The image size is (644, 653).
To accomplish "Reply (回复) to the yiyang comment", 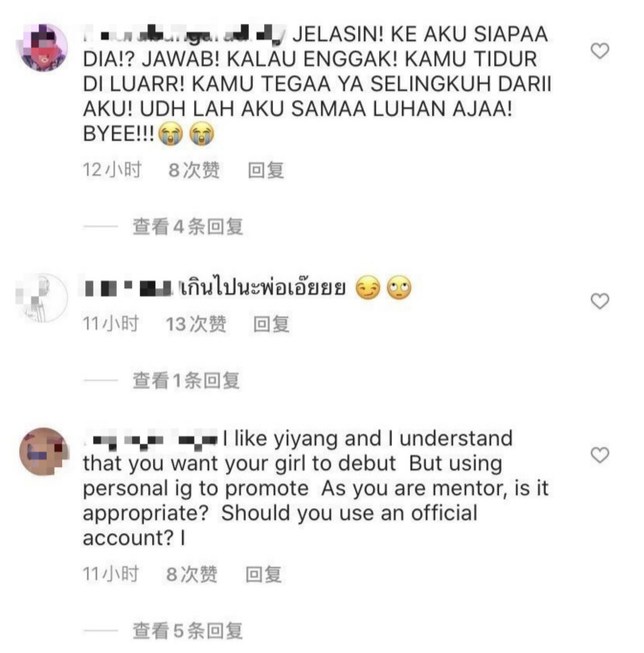I will pyautogui.click(x=263, y=574).
